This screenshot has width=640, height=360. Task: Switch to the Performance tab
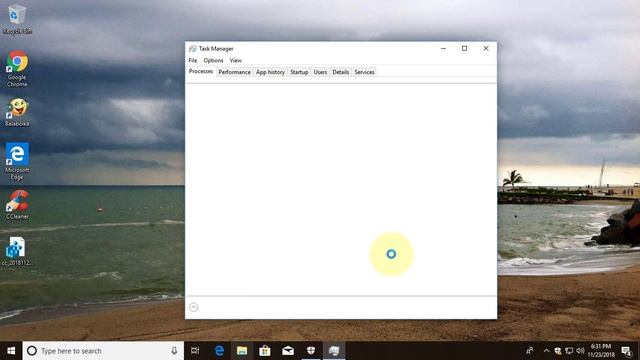click(234, 72)
